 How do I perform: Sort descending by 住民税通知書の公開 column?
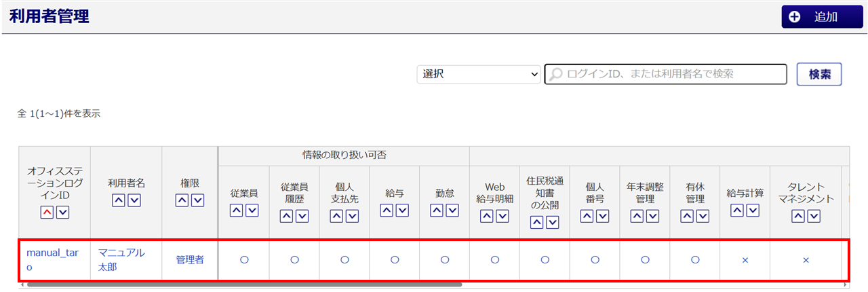click(x=552, y=222)
